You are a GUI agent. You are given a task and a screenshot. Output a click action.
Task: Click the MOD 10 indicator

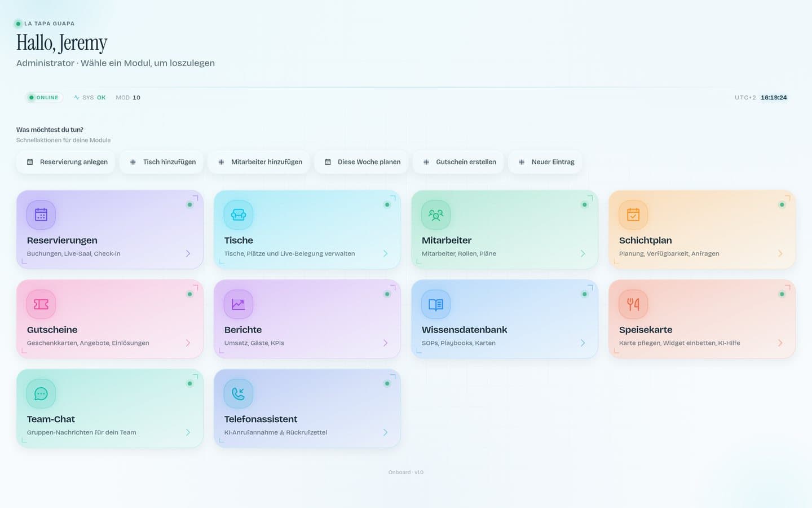[128, 98]
